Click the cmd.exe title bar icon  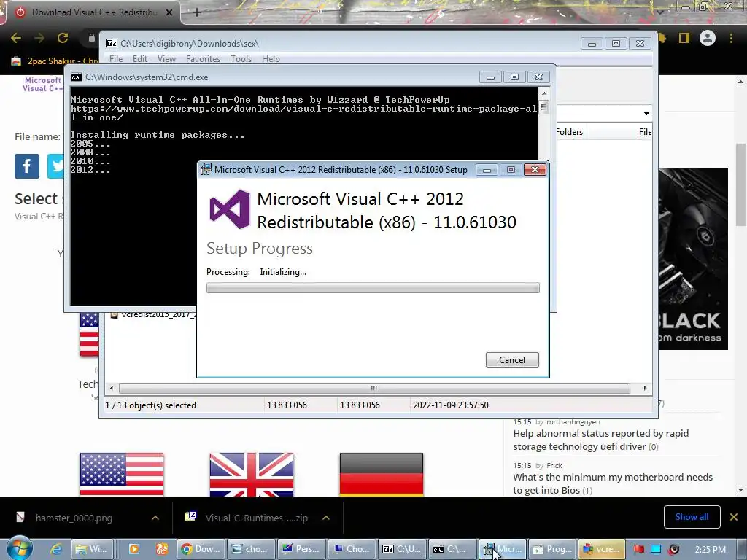click(76, 77)
